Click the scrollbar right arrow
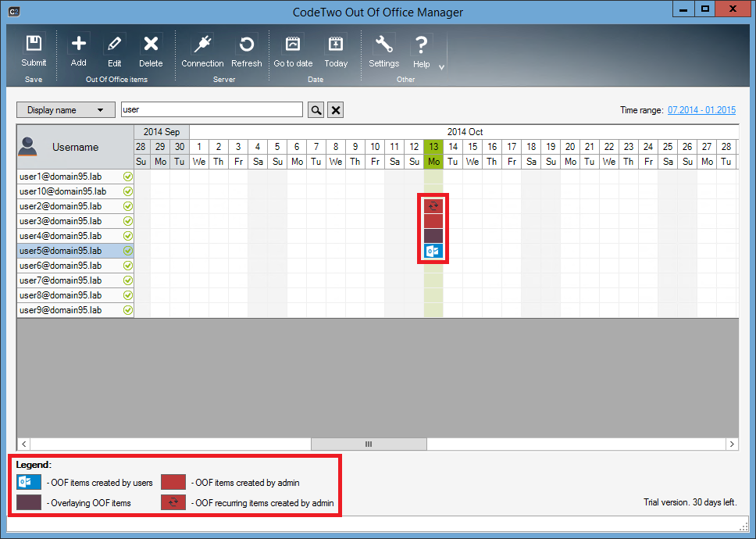Screen dimensions: 756x539 point(732,444)
